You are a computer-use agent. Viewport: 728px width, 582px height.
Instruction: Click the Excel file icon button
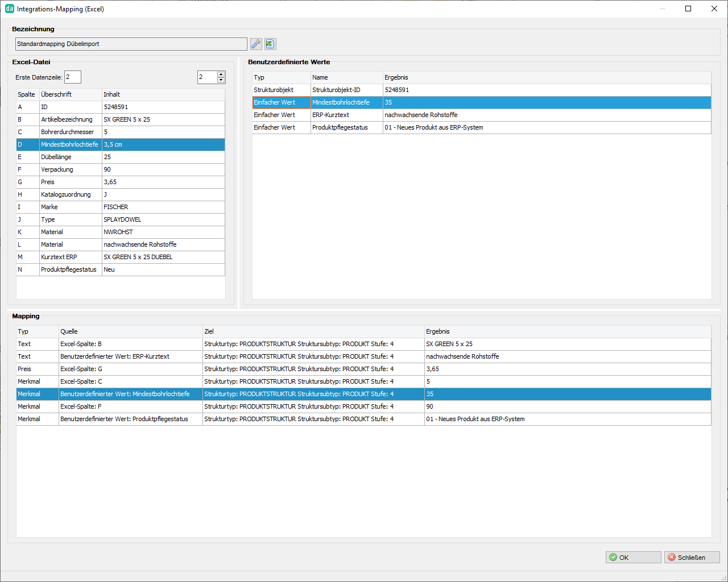(x=270, y=44)
